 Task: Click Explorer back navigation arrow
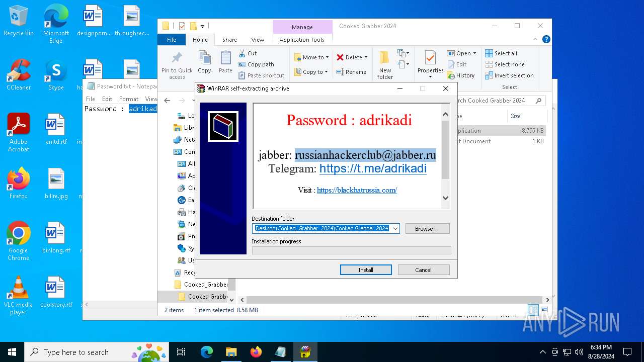[167, 101]
